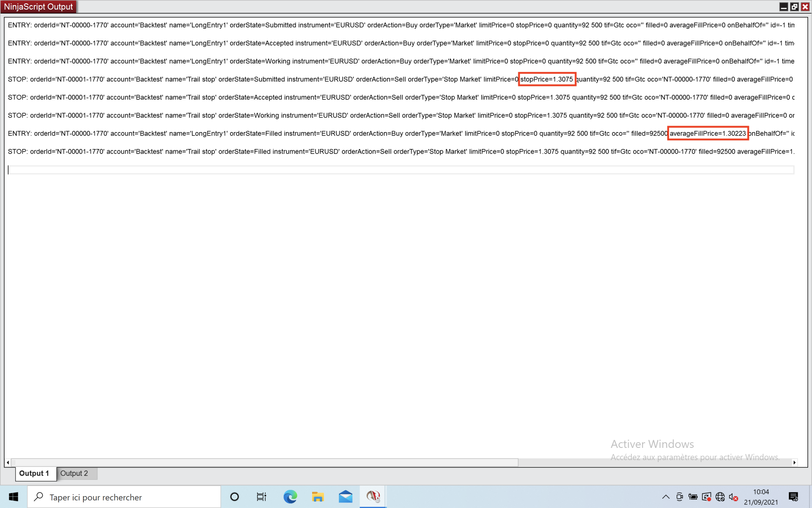
Task: Click the battery power tray icon
Action: click(693, 497)
